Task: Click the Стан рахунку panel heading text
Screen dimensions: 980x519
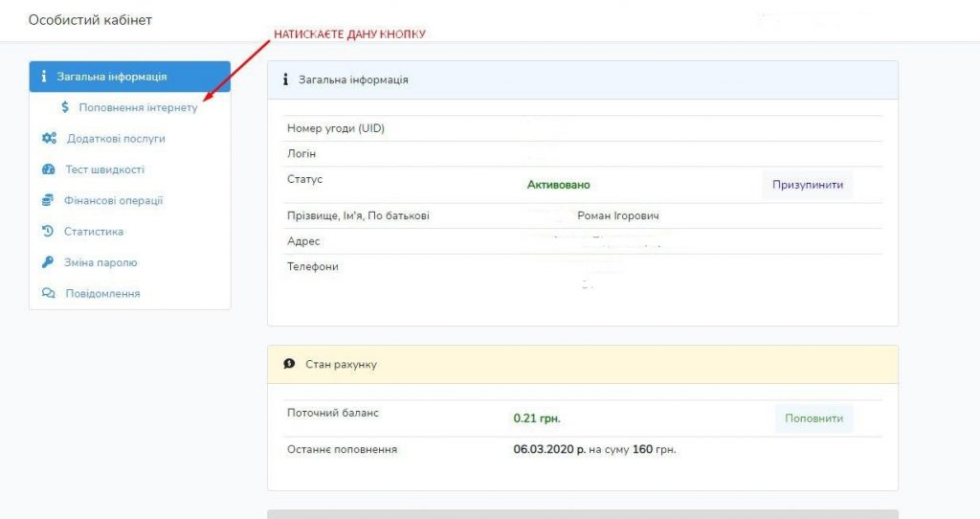Action: coord(341,364)
